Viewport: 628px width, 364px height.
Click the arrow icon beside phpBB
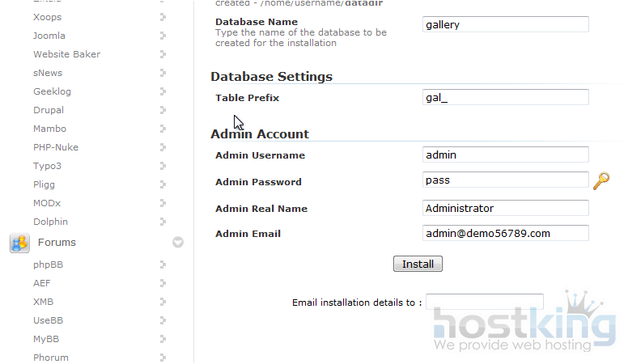163,265
